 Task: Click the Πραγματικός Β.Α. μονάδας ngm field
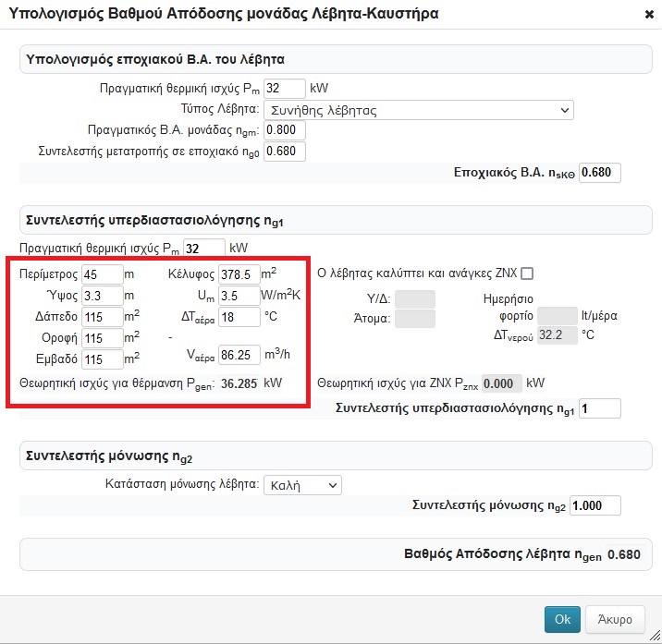pyautogui.click(x=284, y=130)
